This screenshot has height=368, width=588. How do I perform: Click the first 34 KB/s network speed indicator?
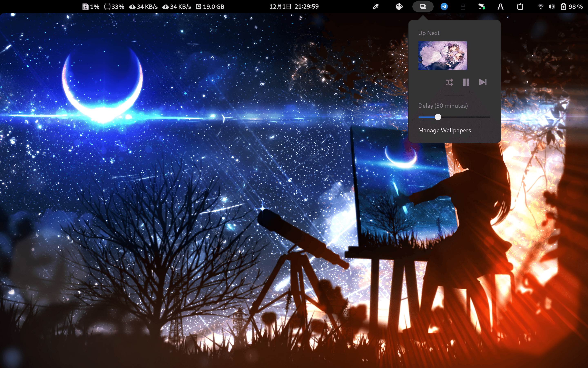143,7
